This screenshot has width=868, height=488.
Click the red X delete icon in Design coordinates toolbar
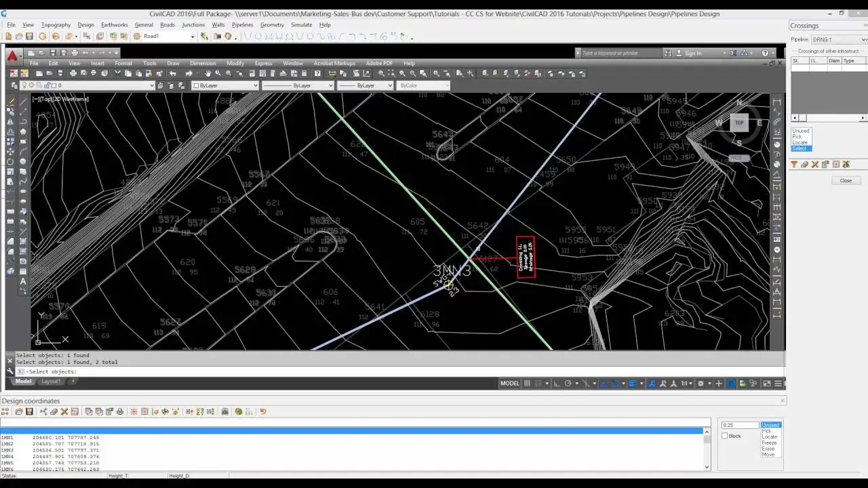64,411
